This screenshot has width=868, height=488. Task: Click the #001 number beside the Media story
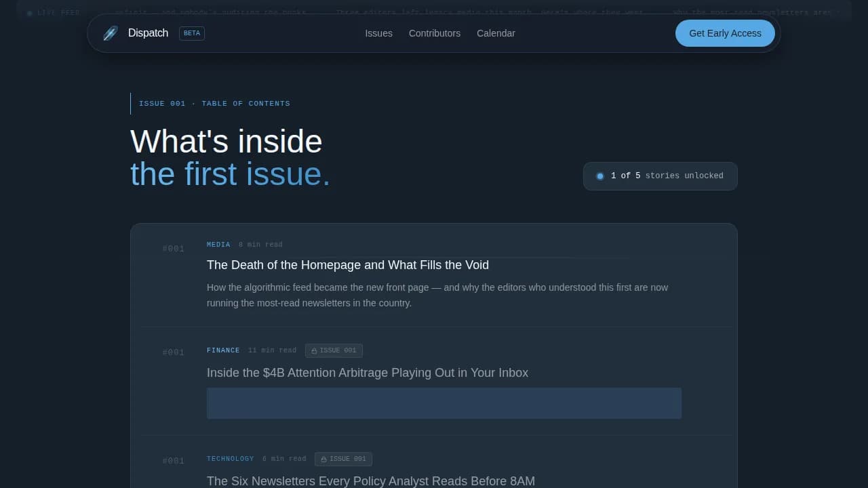click(174, 249)
